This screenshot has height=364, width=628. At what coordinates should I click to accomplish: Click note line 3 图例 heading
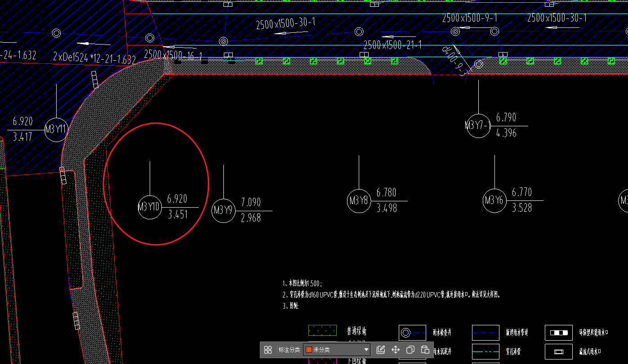coord(291,306)
